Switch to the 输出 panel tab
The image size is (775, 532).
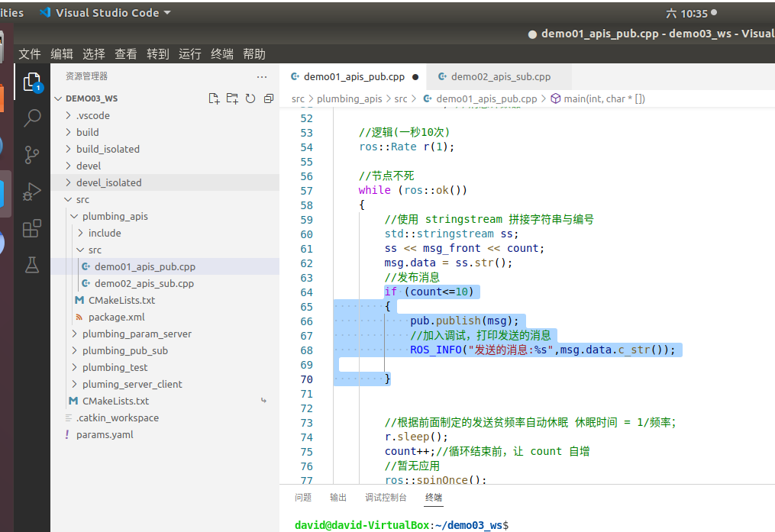click(338, 496)
